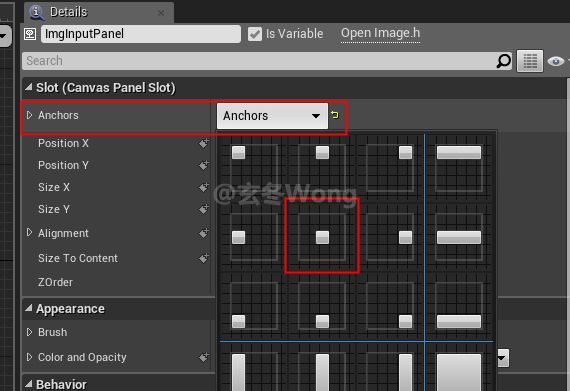570x391 pixels.
Task: Collapse the Behavior section
Action: 29,384
